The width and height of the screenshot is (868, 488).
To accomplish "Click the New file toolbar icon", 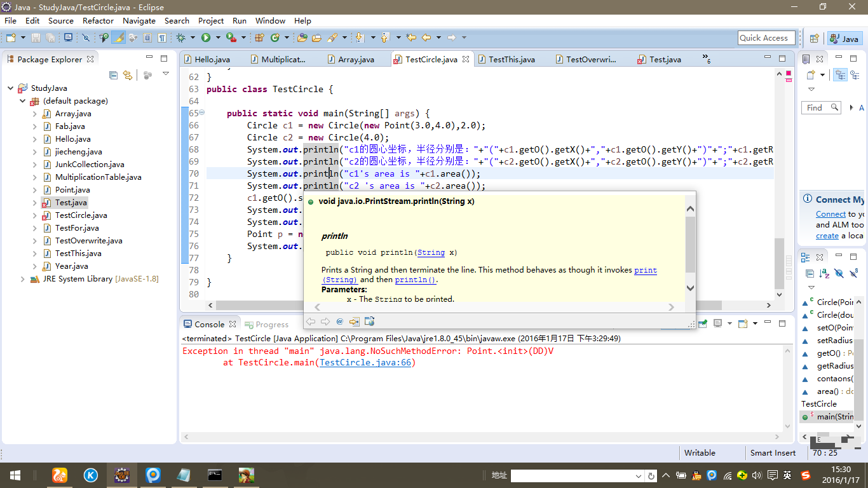I will pos(10,38).
